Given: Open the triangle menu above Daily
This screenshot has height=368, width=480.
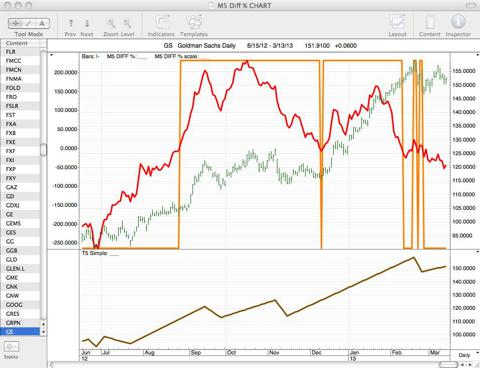Looking at the screenshot, I should [478, 352].
